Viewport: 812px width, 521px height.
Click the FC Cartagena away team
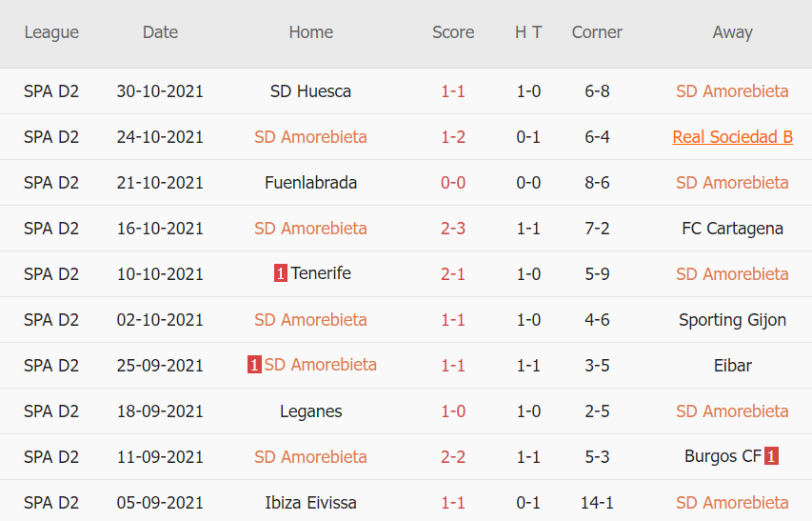[x=732, y=229]
